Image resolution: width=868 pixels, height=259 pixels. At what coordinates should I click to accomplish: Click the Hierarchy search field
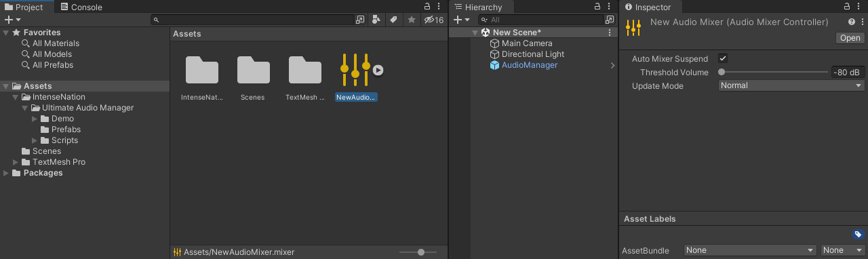click(540, 20)
